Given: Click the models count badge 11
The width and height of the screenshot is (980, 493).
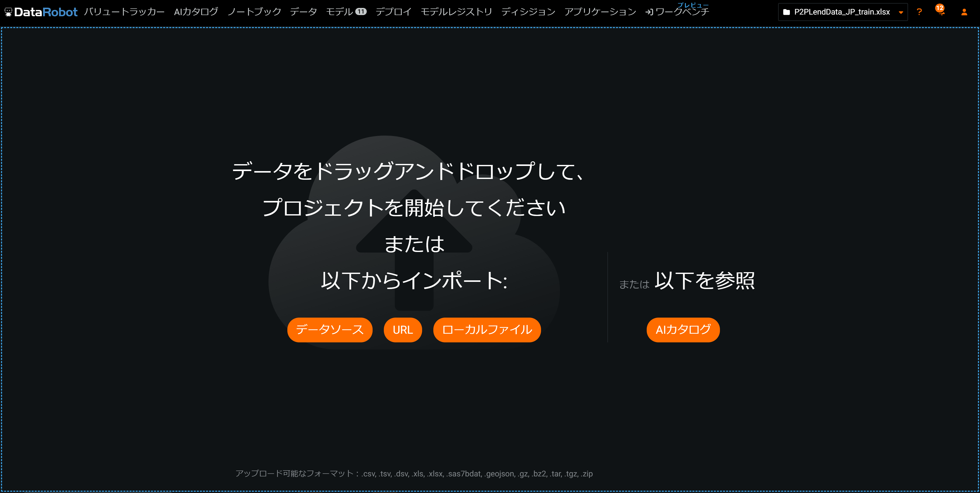Looking at the screenshot, I should [x=361, y=12].
